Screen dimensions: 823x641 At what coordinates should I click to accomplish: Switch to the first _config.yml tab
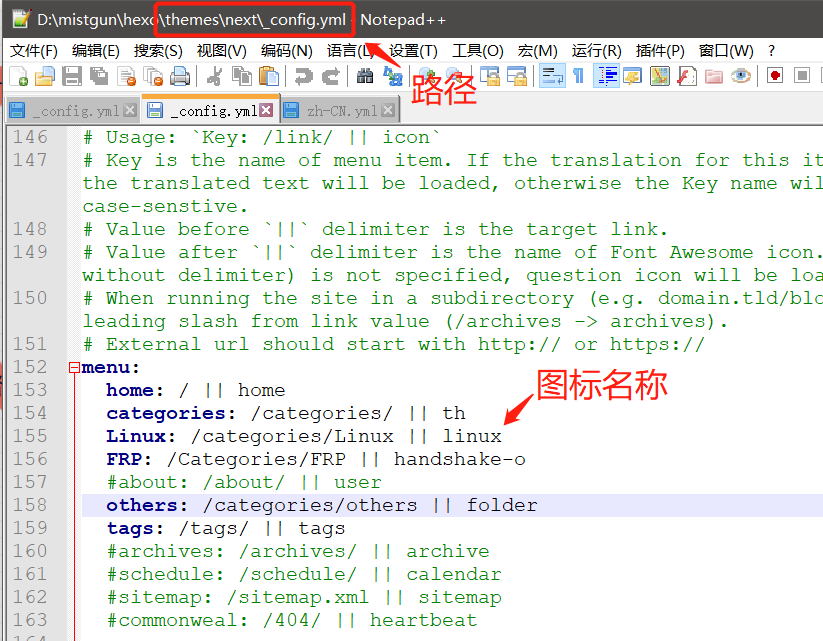point(72,111)
